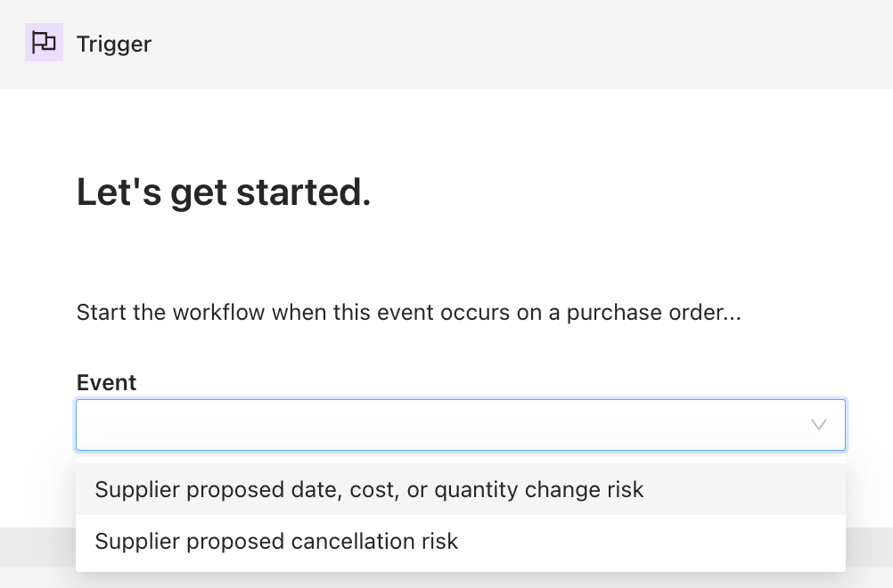Image resolution: width=893 pixels, height=588 pixels.
Task: Open the Trigger step via flag icon
Action: (x=44, y=43)
